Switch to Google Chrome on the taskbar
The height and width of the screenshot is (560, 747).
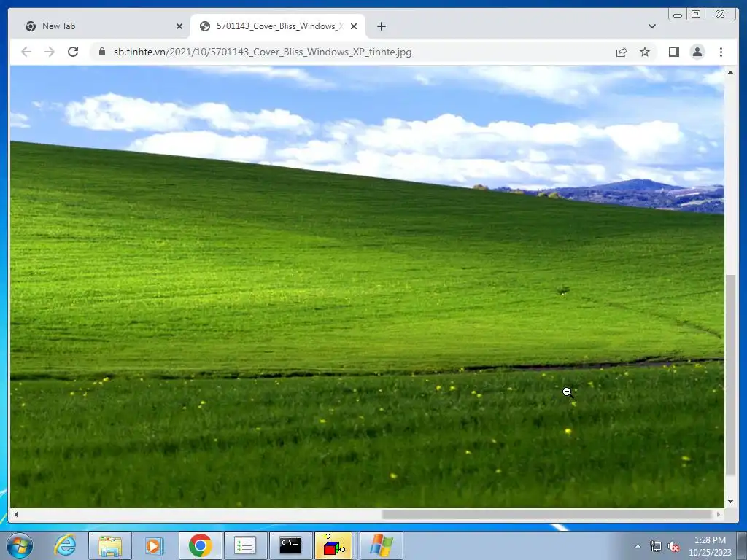200,545
